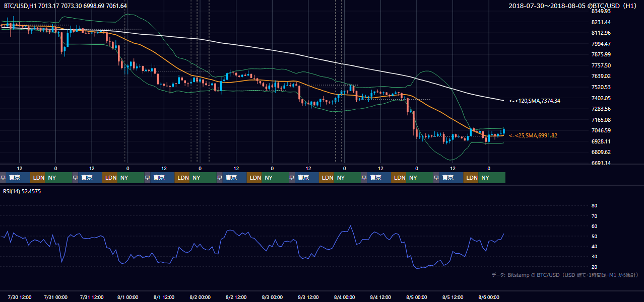Click RSI level 50 label
Screen dimensions: 644x302
594,236
